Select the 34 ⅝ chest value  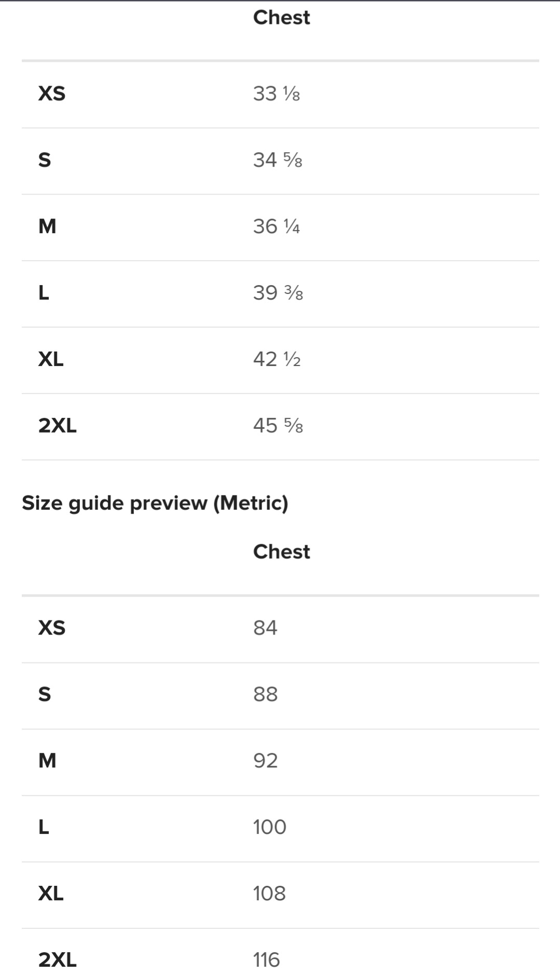coord(277,160)
